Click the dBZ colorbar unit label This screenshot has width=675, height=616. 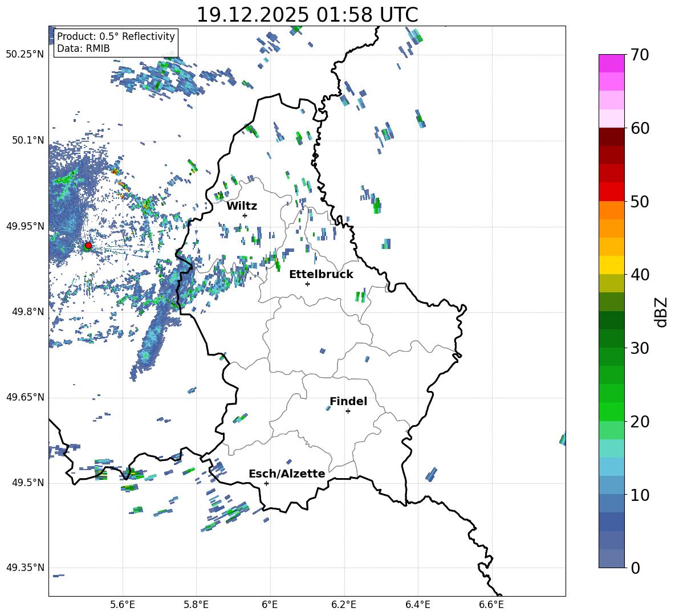661,312
